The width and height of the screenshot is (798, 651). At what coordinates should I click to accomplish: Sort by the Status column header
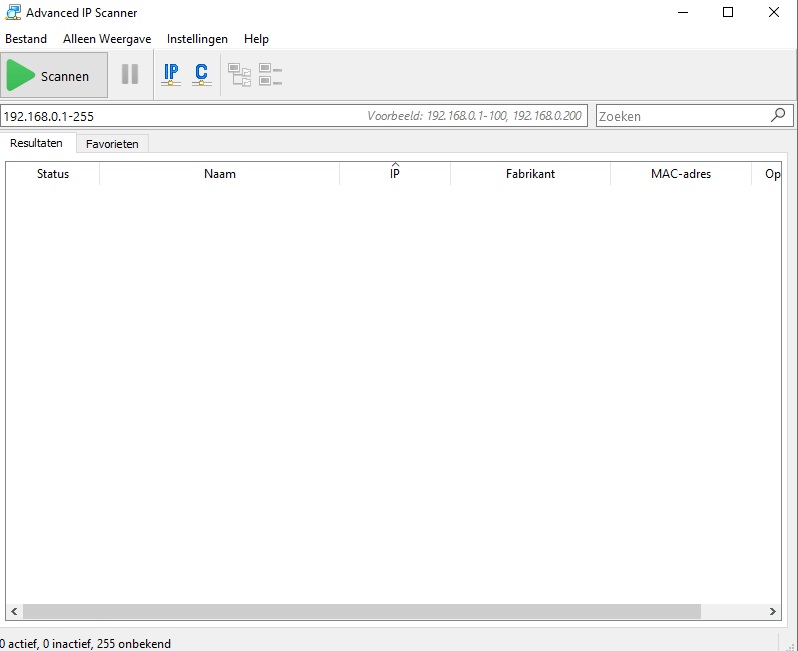(53, 174)
